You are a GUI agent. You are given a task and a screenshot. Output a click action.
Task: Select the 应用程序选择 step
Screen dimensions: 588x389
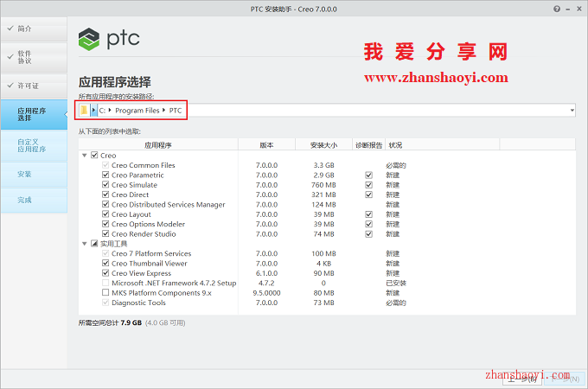tap(34, 114)
